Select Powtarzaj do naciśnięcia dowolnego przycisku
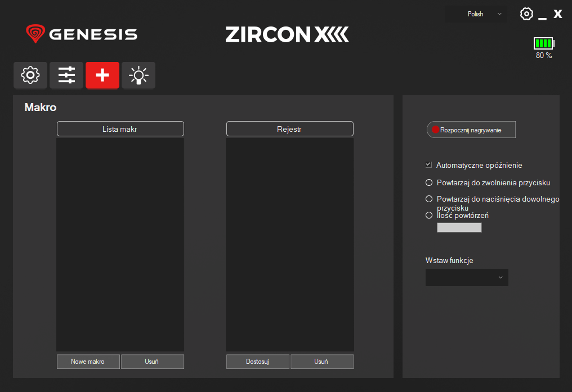The width and height of the screenshot is (572, 392). pyautogui.click(x=428, y=199)
